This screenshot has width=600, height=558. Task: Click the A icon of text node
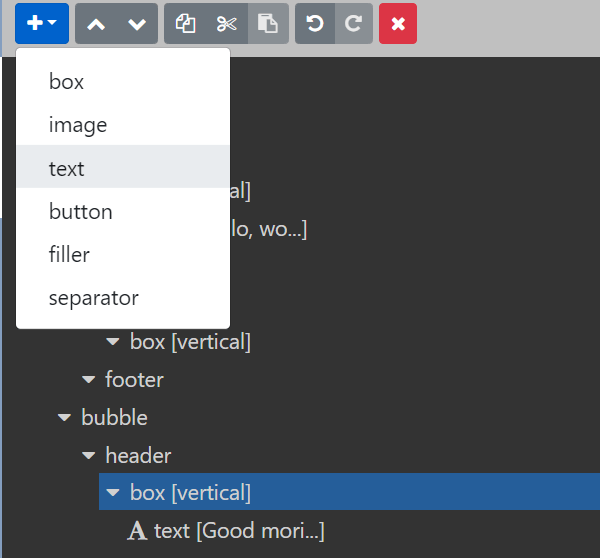[137, 531]
